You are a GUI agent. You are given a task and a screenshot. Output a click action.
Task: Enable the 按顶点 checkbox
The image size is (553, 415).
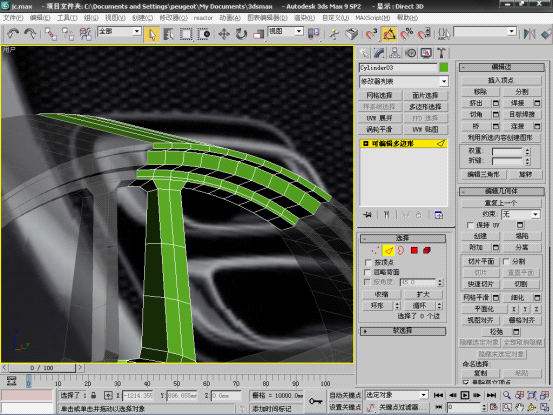coord(368,262)
